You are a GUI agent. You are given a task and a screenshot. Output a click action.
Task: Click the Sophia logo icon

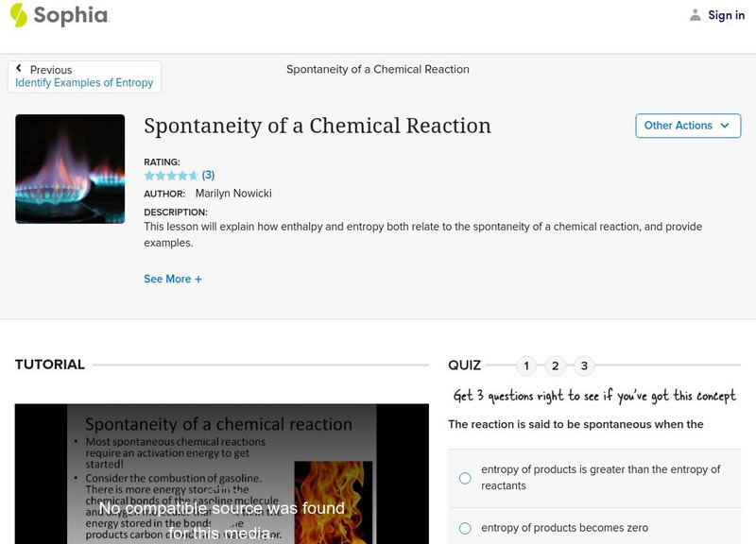[x=18, y=15]
